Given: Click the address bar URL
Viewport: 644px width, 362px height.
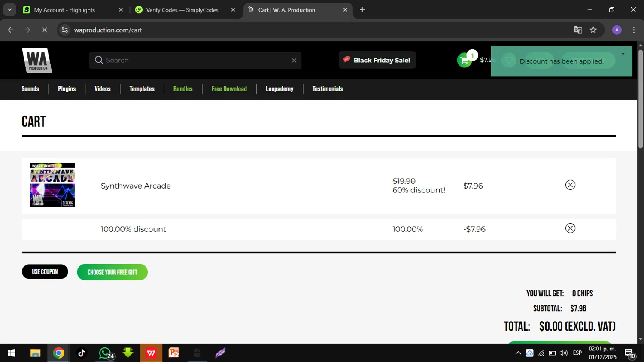Looking at the screenshot, I should click(108, 30).
